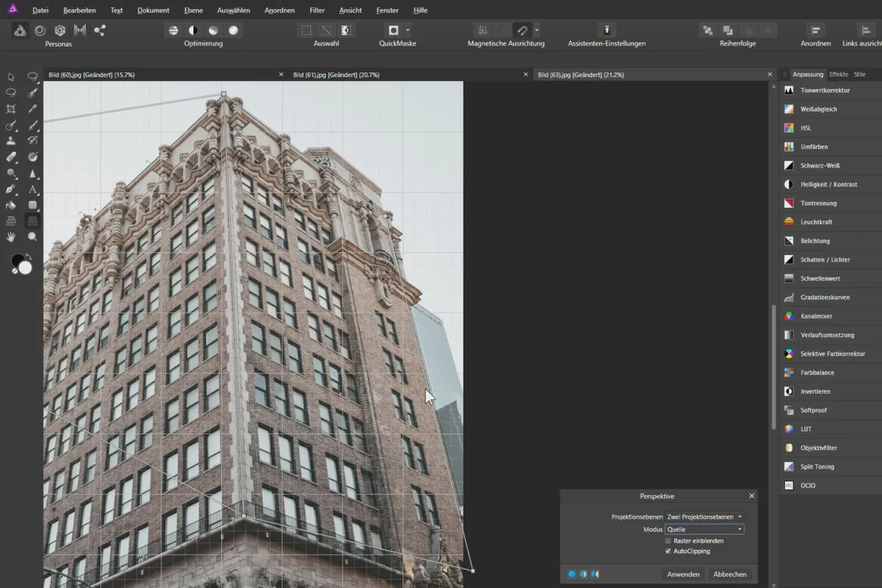Select the Flood fill bucket tool

11,205
